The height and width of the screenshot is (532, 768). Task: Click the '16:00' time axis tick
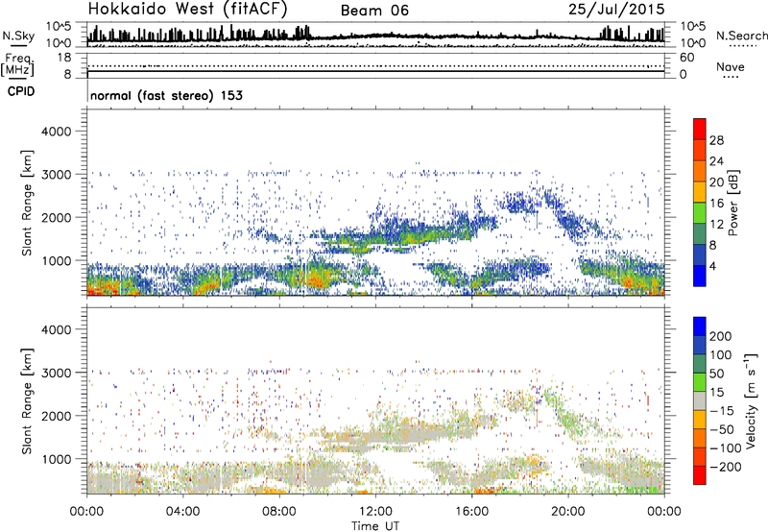(471, 512)
